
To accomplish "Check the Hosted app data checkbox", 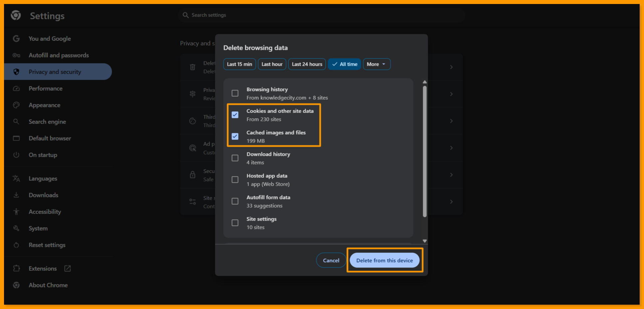I will tap(235, 179).
